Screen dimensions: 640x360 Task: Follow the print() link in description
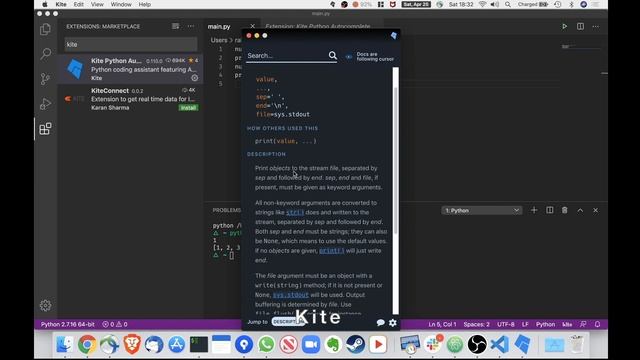coord(331,251)
